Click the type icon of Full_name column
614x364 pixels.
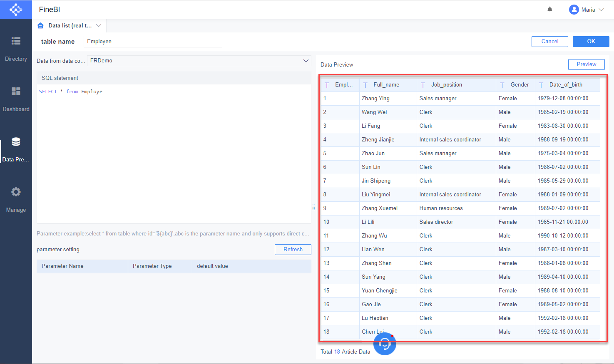pos(365,85)
